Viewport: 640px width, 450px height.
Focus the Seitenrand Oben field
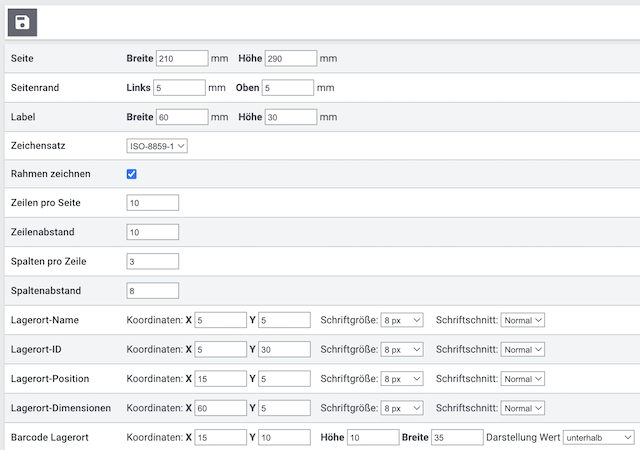(288, 88)
